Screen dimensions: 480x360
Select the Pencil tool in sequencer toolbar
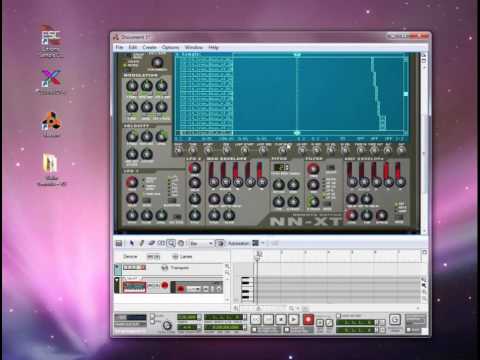pos(141,243)
